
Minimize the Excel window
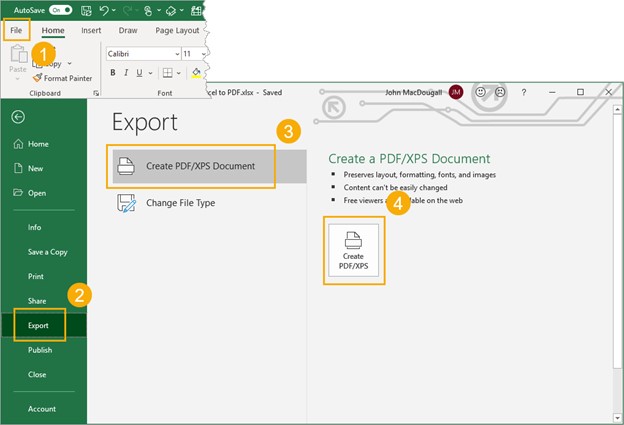552,92
